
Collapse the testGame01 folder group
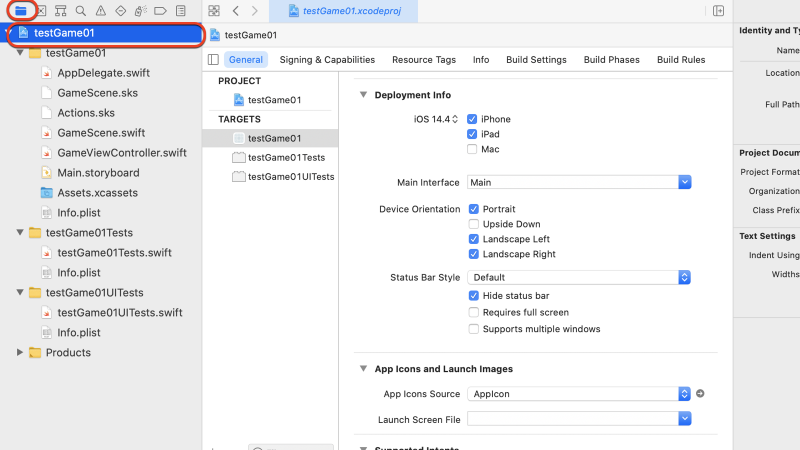tap(20, 53)
